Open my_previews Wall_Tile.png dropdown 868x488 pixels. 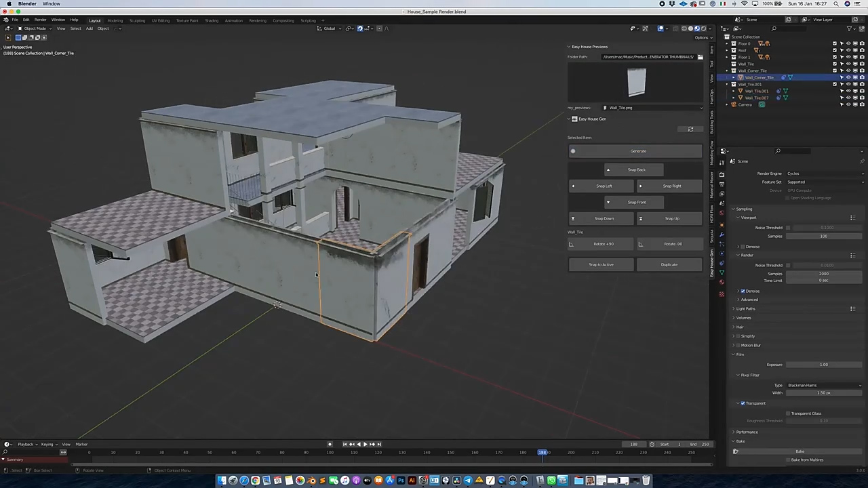coord(652,108)
